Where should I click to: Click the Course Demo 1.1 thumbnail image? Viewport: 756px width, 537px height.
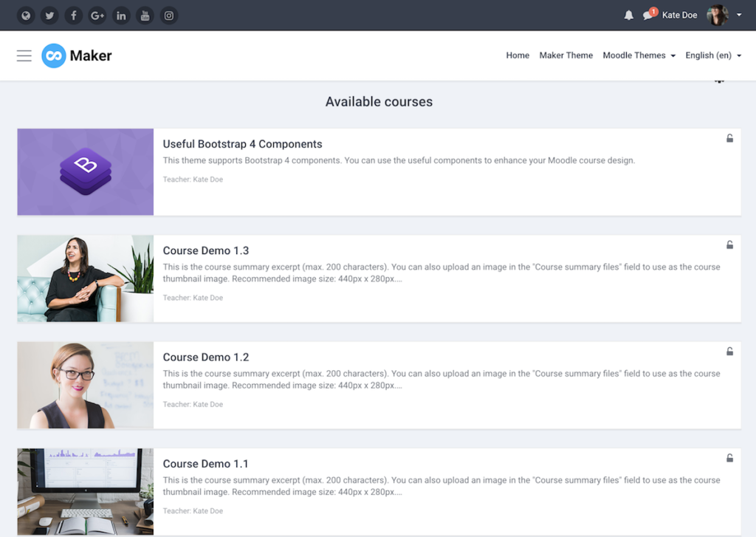click(x=86, y=492)
